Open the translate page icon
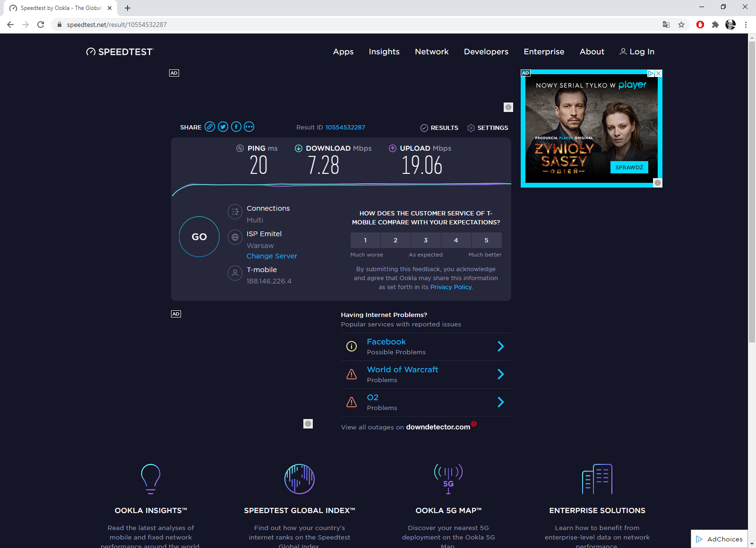Viewport: 756px width, 548px height. pyautogui.click(x=666, y=25)
